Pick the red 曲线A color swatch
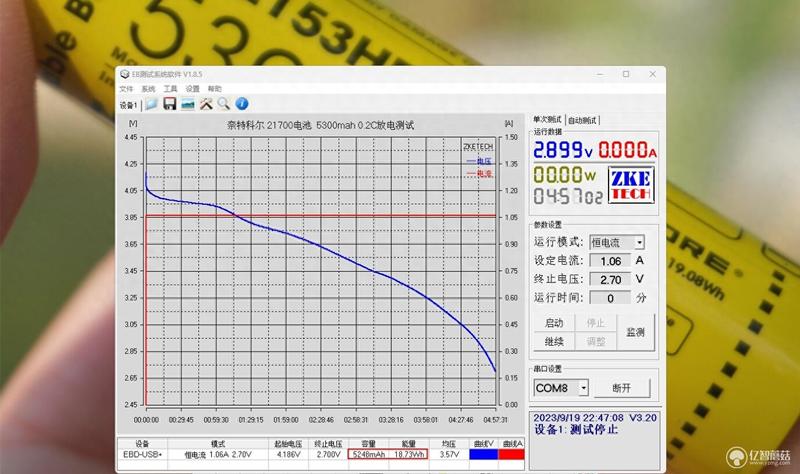Screen dimensions: 800x474 pos(511,454)
